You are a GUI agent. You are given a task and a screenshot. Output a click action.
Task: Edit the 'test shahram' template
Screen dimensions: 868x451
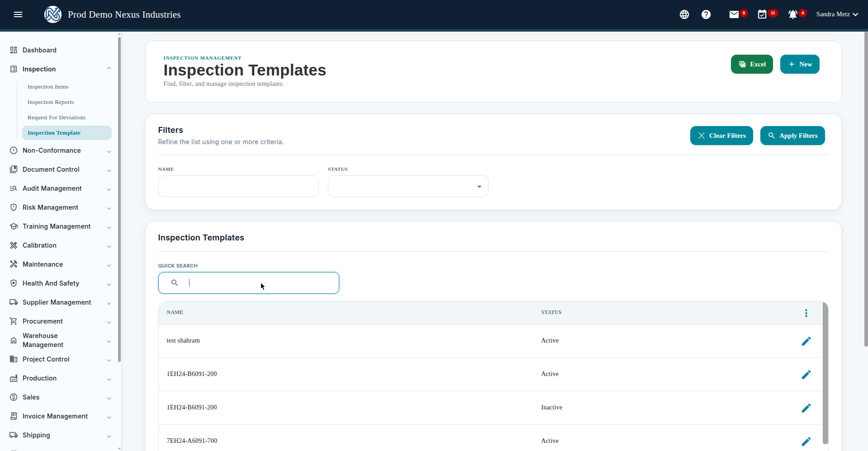tap(806, 341)
